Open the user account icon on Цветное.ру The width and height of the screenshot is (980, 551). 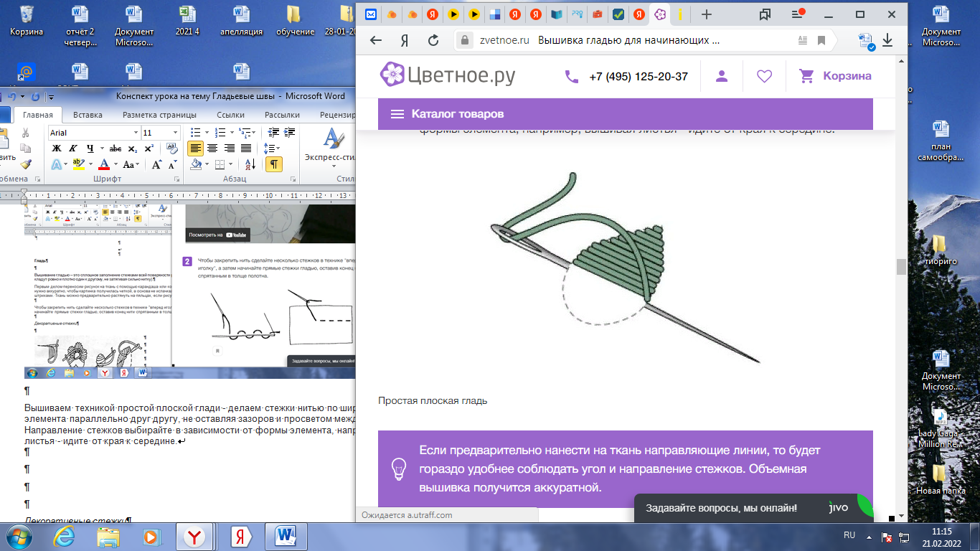(722, 76)
